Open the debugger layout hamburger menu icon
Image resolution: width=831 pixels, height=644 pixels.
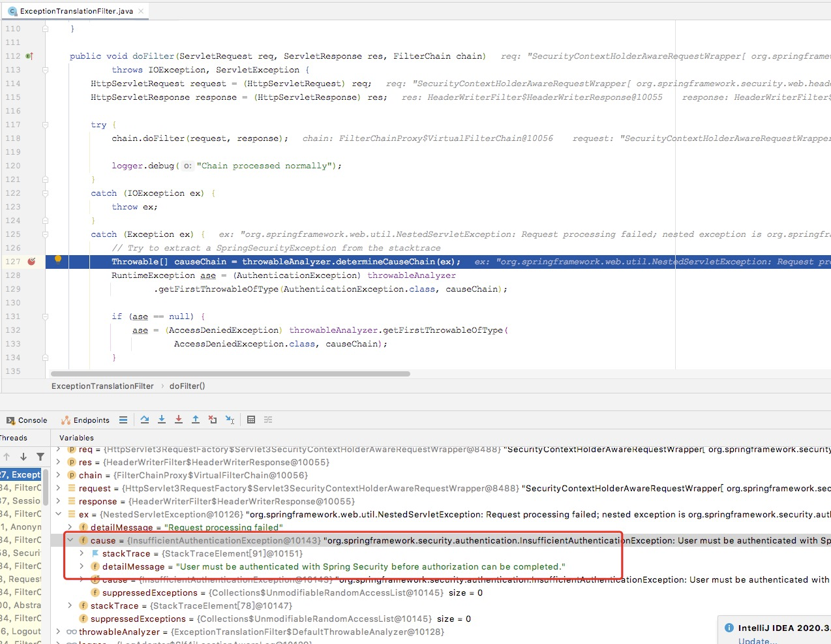[123, 420]
